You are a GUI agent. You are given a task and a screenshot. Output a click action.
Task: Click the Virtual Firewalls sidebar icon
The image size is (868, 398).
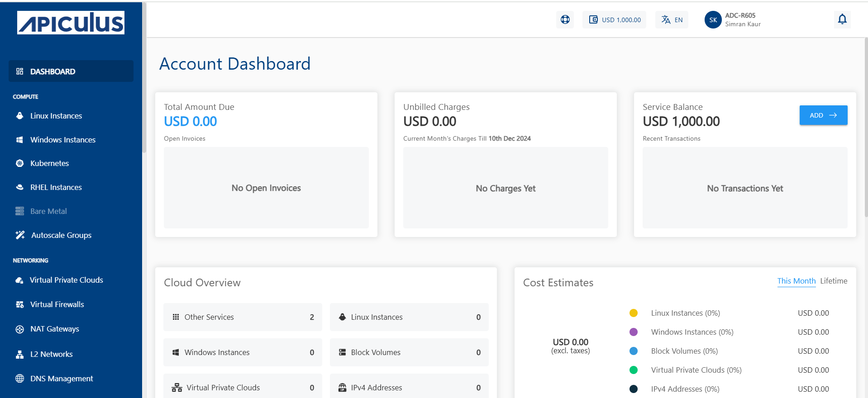tap(19, 305)
